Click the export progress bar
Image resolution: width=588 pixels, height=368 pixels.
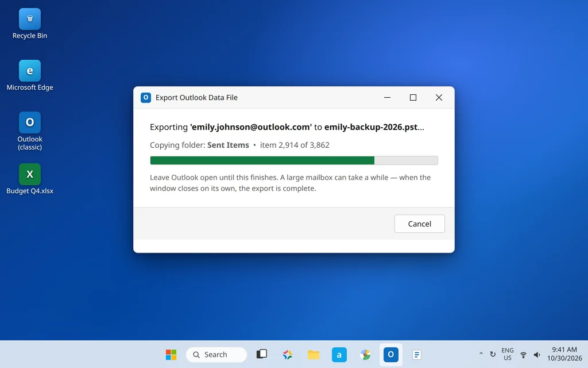(293, 161)
